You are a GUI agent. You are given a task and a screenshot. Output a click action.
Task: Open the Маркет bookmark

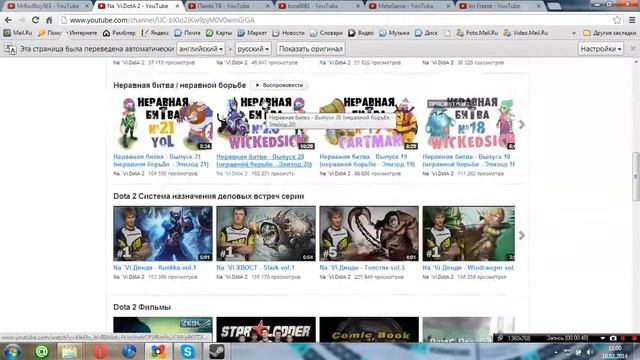tap(252, 33)
